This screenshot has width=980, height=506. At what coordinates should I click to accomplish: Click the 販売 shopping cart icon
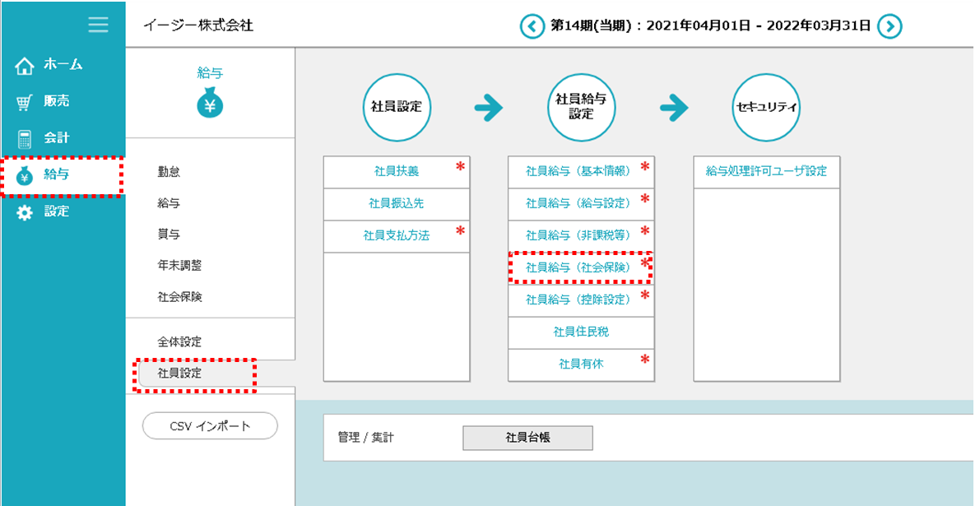tap(25, 102)
